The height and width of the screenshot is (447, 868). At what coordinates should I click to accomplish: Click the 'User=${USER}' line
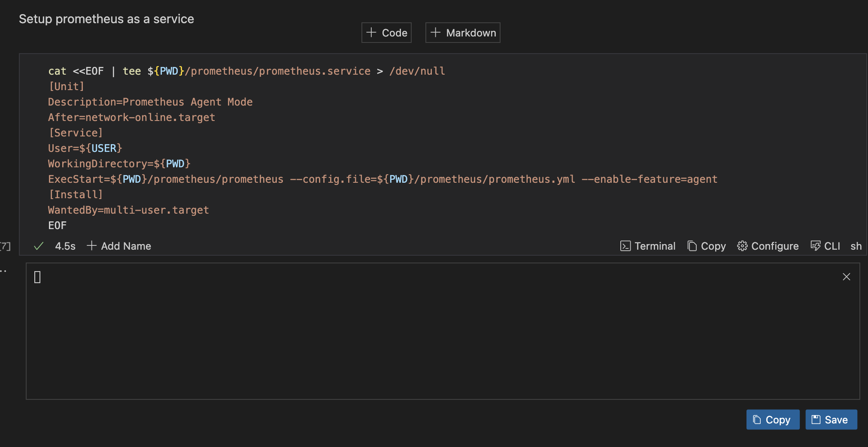pyautogui.click(x=85, y=148)
